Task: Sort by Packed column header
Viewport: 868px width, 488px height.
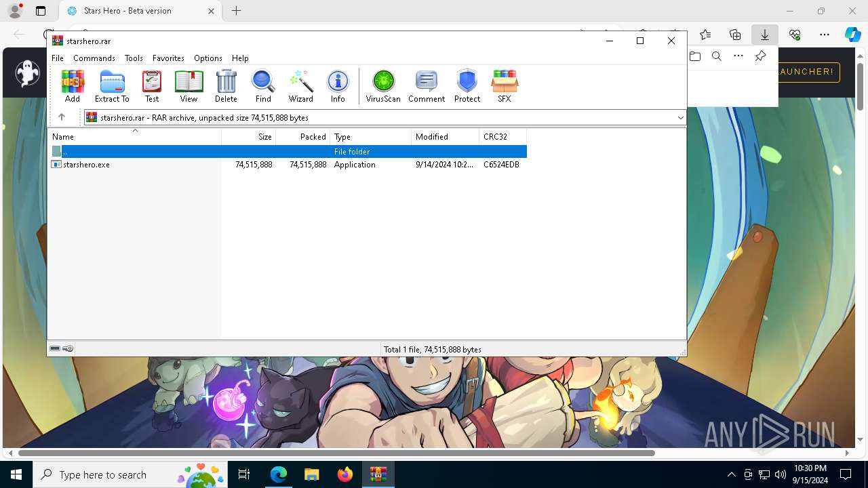Action: [x=303, y=137]
